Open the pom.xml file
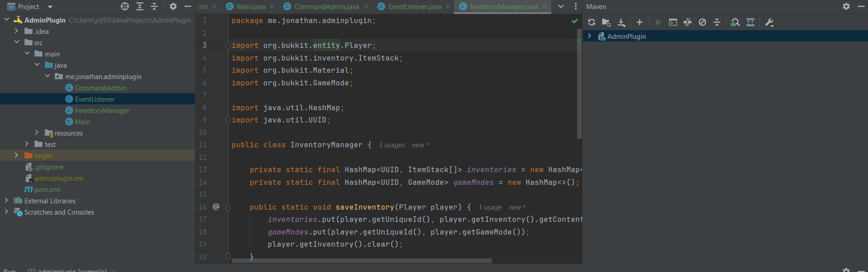The width and height of the screenshot is (868, 272). point(47,189)
